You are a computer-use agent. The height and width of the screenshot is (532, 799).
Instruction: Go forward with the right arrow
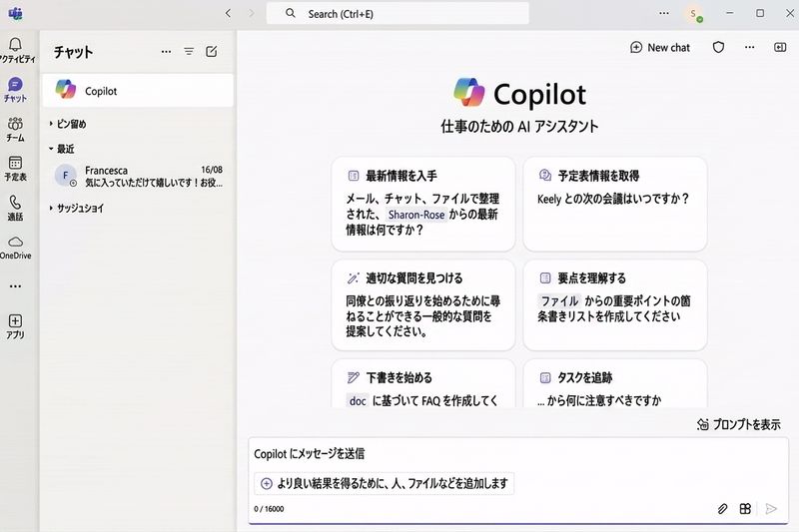click(x=252, y=13)
